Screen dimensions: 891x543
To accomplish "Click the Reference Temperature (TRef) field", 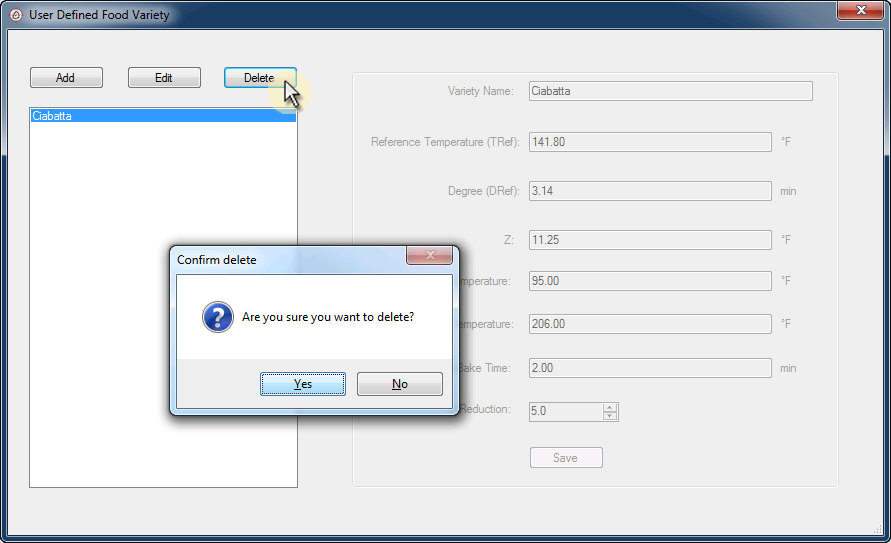I will [649, 142].
